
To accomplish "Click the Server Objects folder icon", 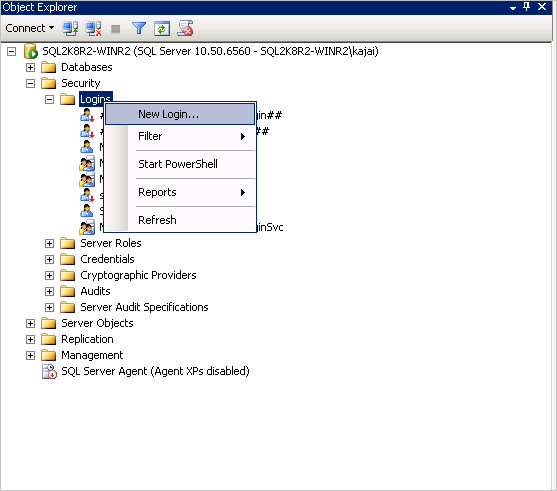I will click(49, 323).
